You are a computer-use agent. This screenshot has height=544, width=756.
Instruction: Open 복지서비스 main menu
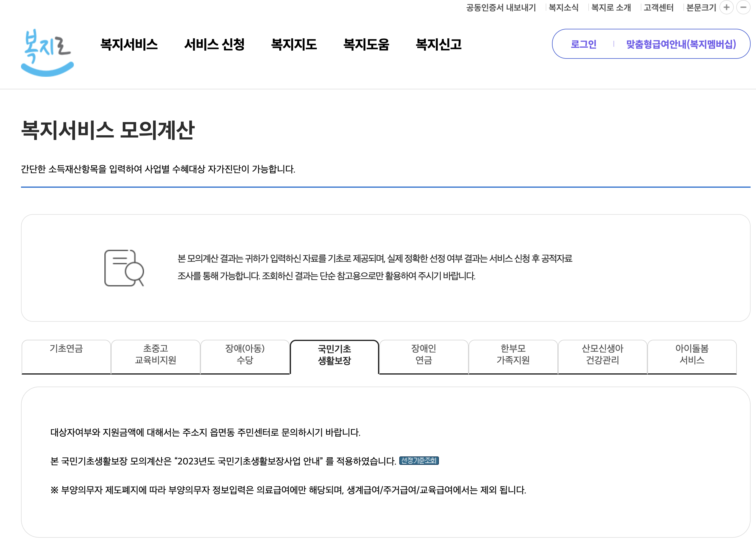point(129,44)
